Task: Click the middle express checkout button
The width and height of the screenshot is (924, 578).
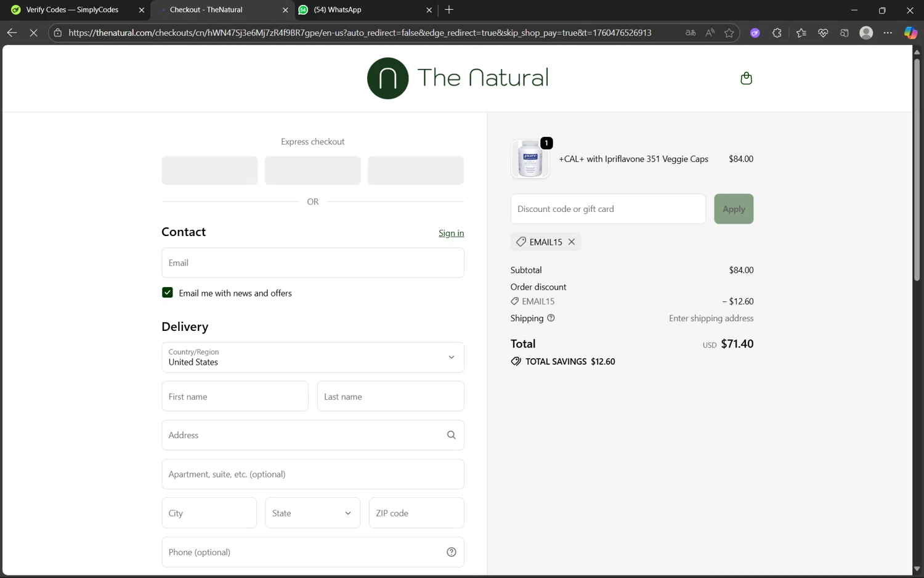Action: pos(312,171)
